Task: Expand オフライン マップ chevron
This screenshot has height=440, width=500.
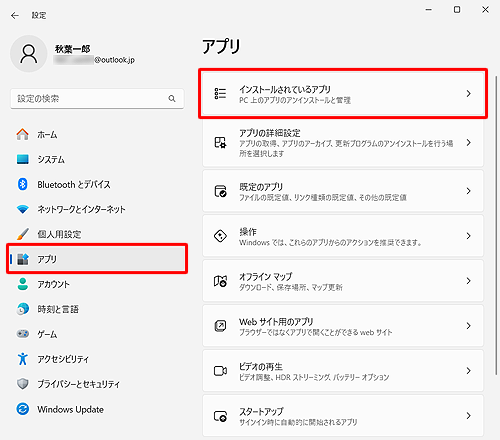Action: coord(469,281)
